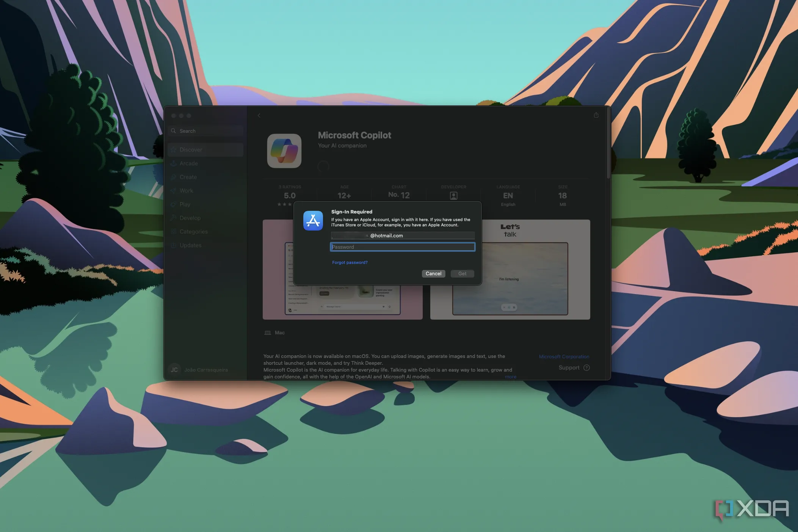The image size is (798, 532).
Task: Open the Discover section in the sidebar
Action: point(191,150)
